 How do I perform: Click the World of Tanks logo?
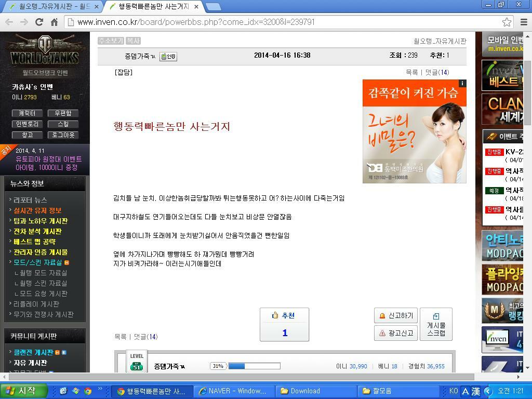click(45, 49)
